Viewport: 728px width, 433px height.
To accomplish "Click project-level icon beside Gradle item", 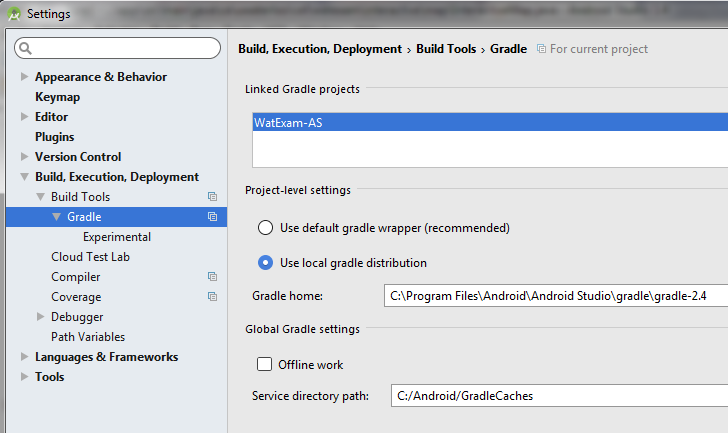I will point(212,217).
